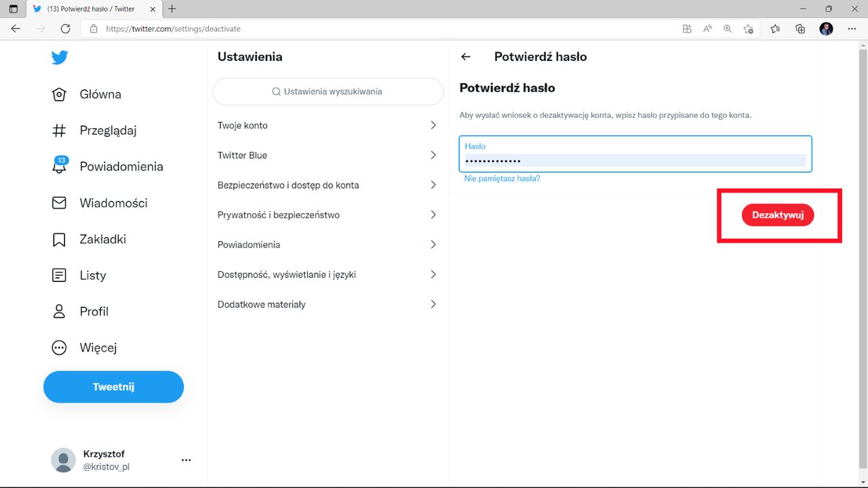Screen dimensions: 868x488
Task: Expand Prywatność i bezpieczeństwo chevron
Action: (433, 215)
